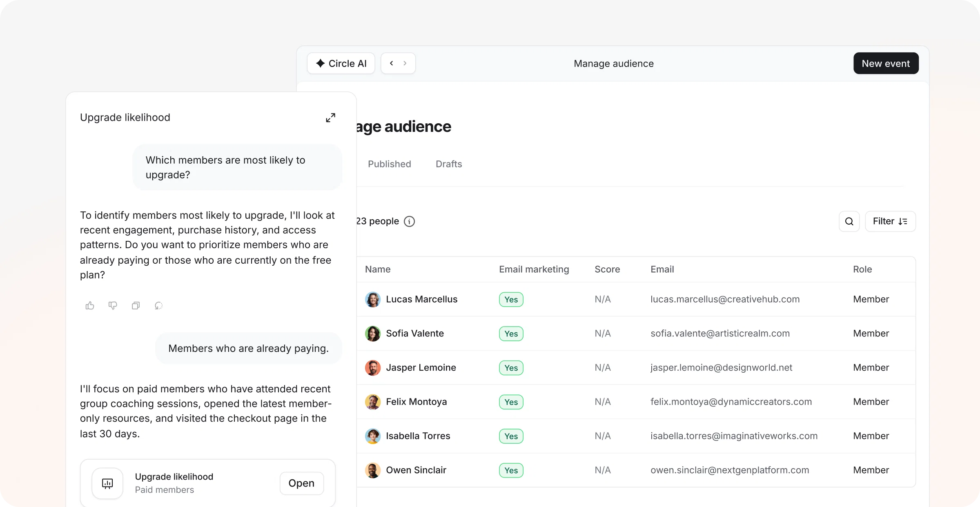Expand the Upgrade likelihood chat panel
This screenshot has height=507, width=980.
point(330,118)
